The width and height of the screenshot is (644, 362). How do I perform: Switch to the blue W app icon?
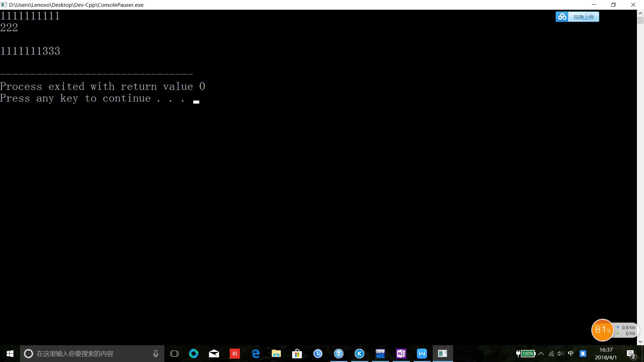tap(422, 354)
